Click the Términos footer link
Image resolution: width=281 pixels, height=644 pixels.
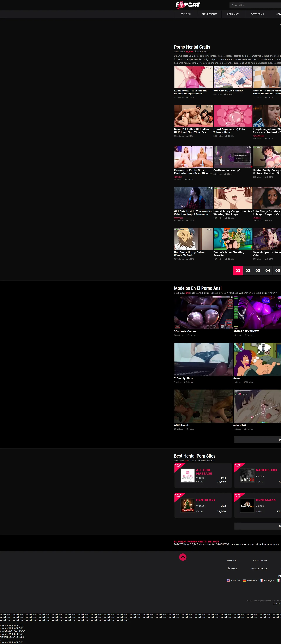pos(232,568)
